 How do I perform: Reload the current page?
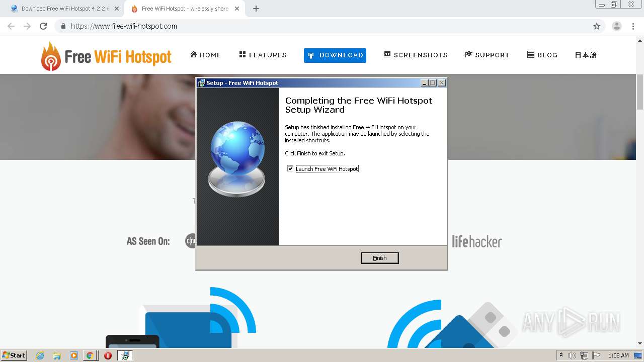pyautogui.click(x=43, y=26)
